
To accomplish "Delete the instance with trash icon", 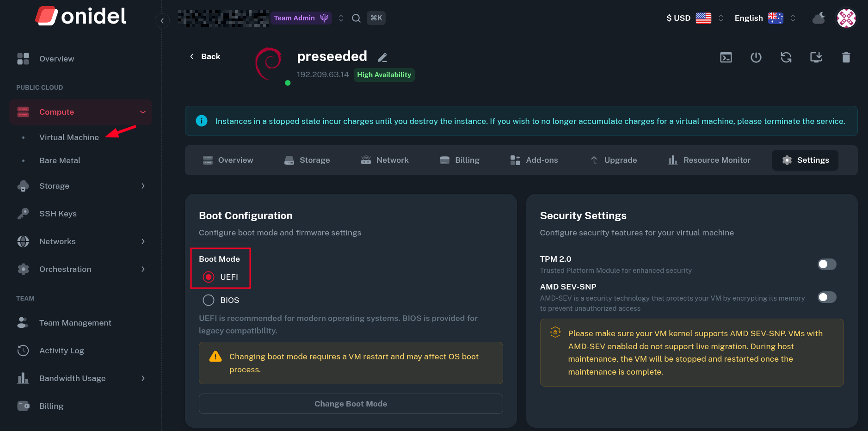I will 846,57.
